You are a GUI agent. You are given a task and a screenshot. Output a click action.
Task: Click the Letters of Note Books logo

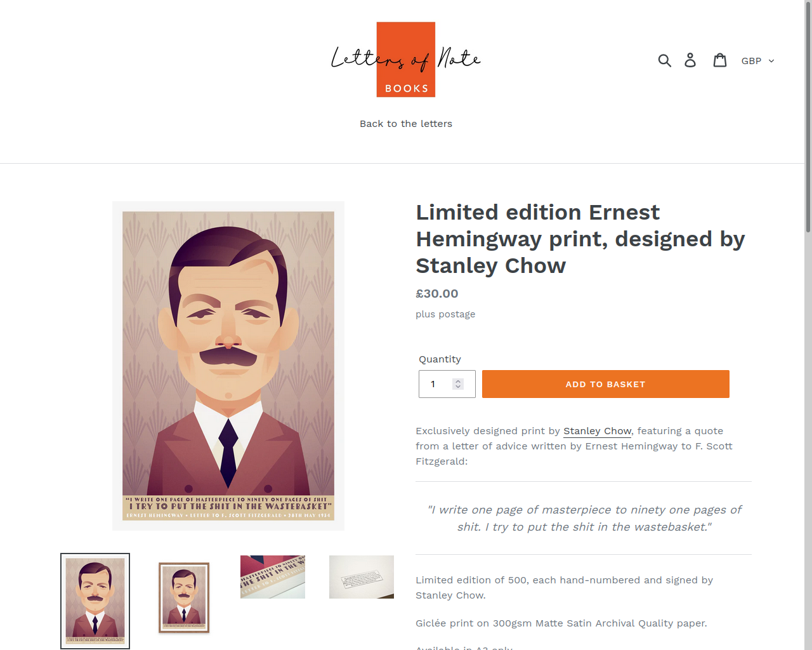point(406,60)
